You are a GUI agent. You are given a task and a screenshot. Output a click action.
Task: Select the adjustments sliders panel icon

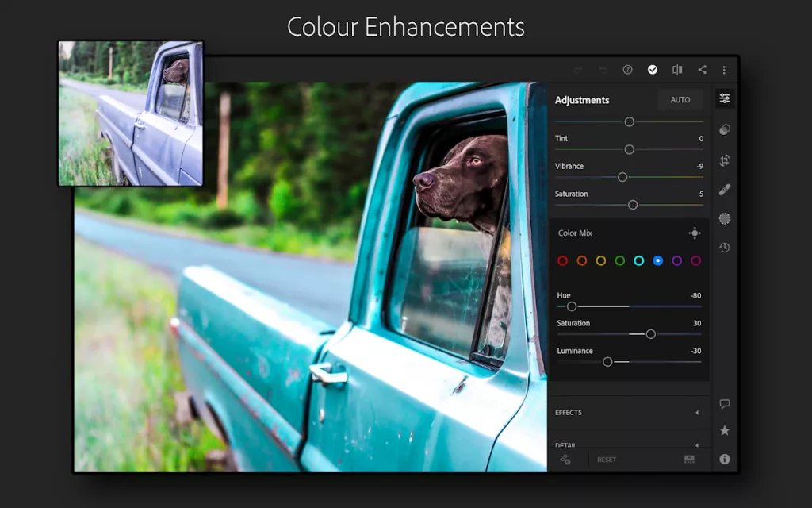(725, 98)
